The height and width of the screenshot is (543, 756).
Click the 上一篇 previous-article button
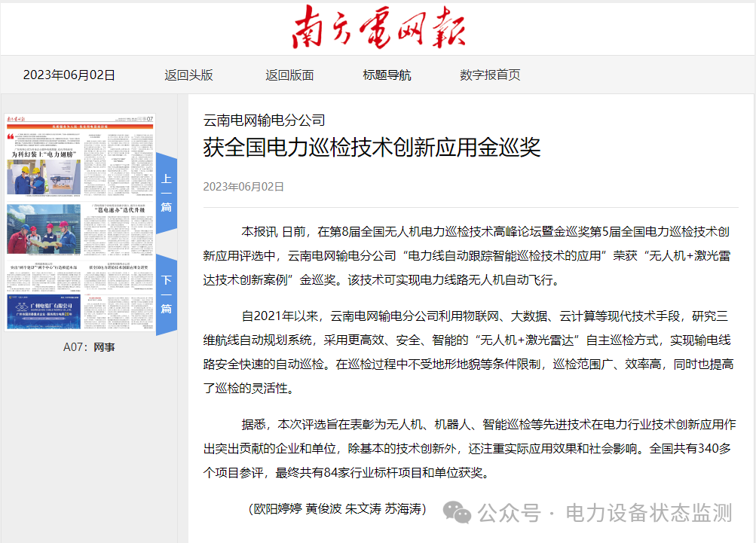[x=165, y=192]
